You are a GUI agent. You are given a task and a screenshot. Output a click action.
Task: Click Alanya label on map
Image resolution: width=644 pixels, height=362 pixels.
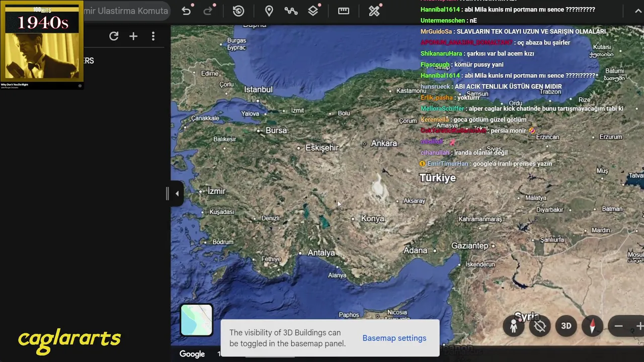coord(337,276)
